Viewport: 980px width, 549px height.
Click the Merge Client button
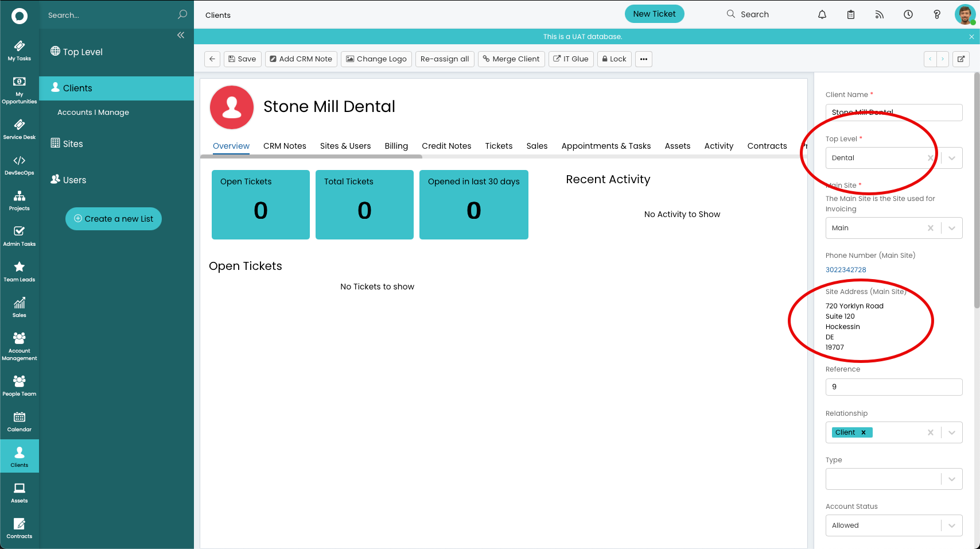pyautogui.click(x=511, y=59)
